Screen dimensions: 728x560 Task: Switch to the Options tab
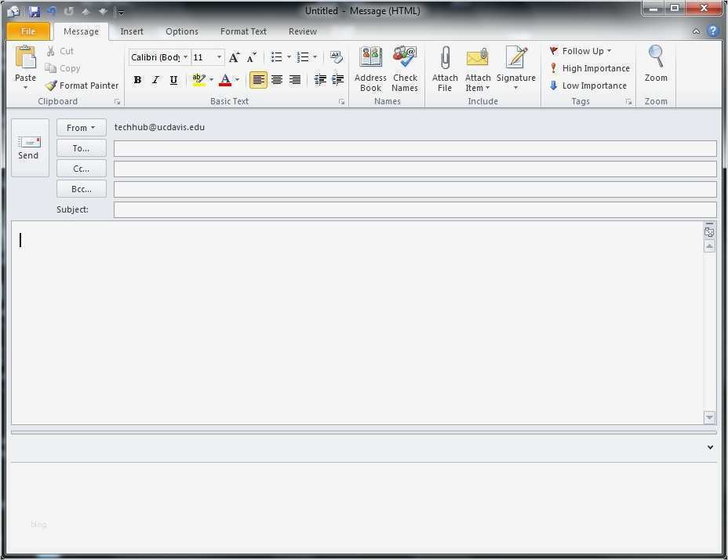tap(182, 31)
